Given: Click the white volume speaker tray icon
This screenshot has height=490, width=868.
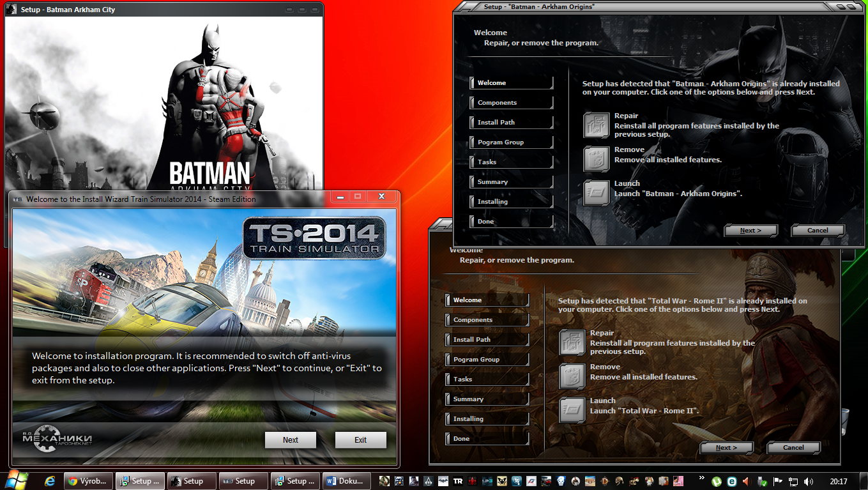Looking at the screenshot, I should click(809, 482).
